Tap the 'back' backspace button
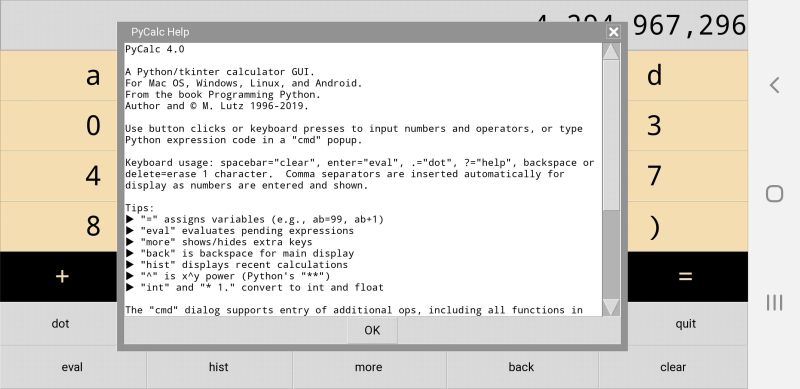800x389 pixels. pyautogui.click(x=521, y=367)
